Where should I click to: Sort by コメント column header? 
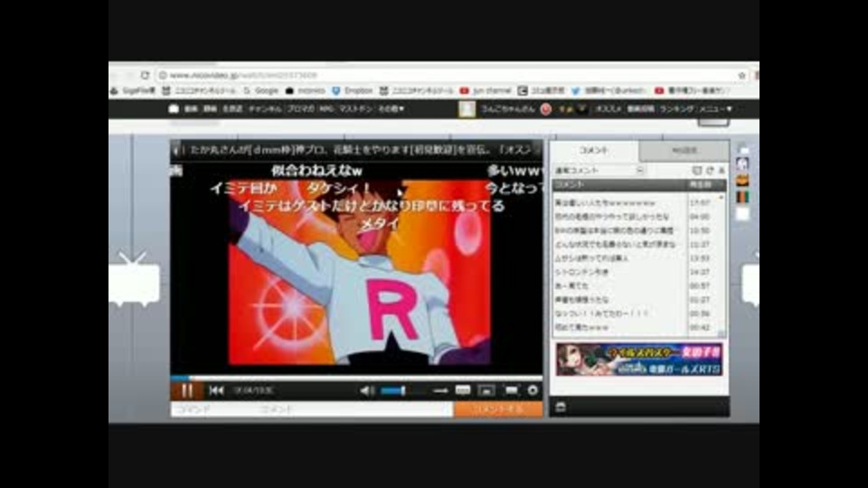point(620,184)
